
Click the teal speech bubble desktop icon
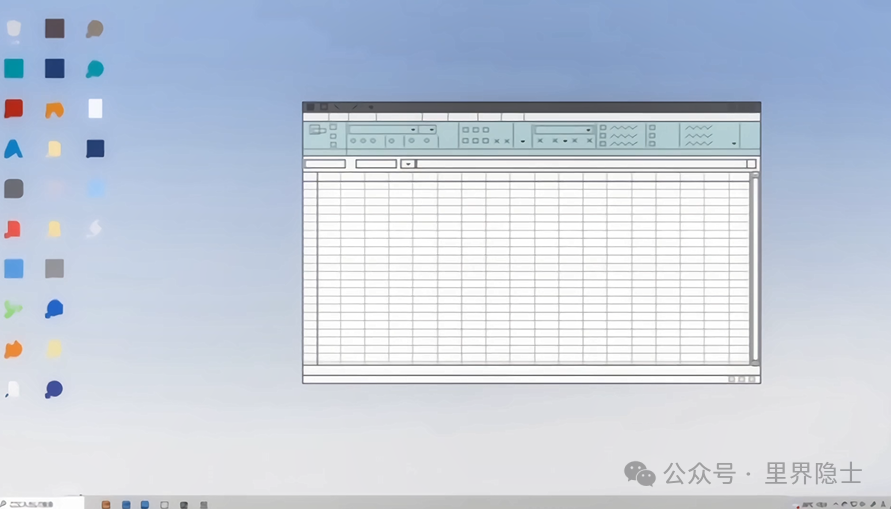94,69
